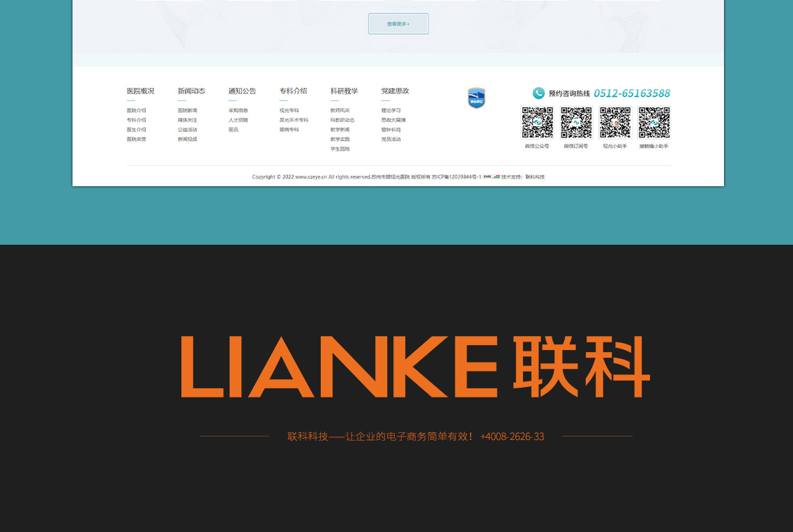Click the teal phone hotline icon
This screenshot has width=793, height=532.
(x=538, y=93)
